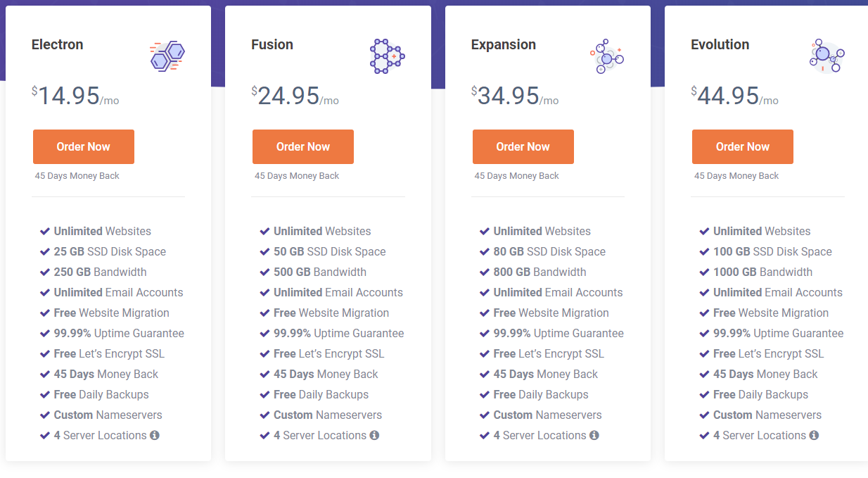The width and height of the screenshot is (868, 478).
Task: Click the Evolution plan network icon
Action: (x=826, y=56)
